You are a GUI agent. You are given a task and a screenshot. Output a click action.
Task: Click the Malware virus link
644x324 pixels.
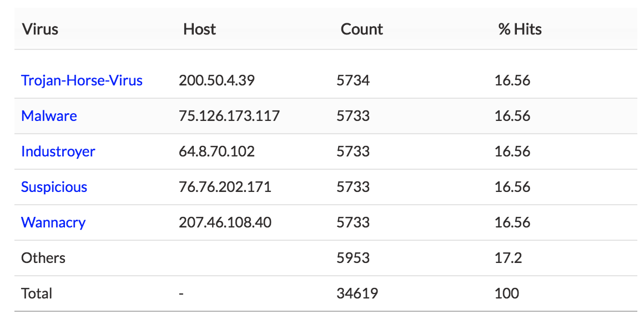pyautogui.click(x=49, y=116)
